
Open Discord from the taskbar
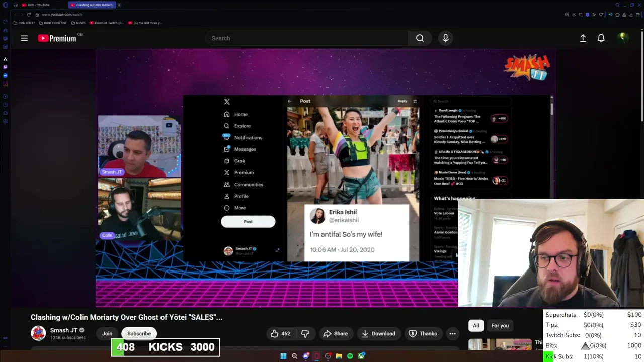click(x=305, y=356)
